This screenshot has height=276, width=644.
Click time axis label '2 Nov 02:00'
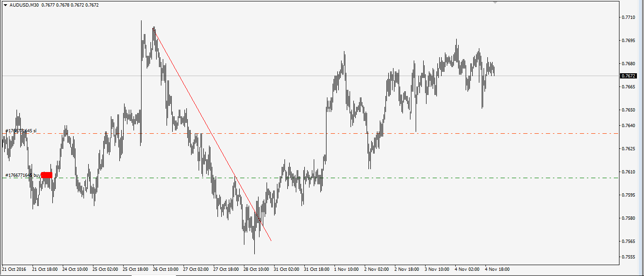[x=376, y=269]
